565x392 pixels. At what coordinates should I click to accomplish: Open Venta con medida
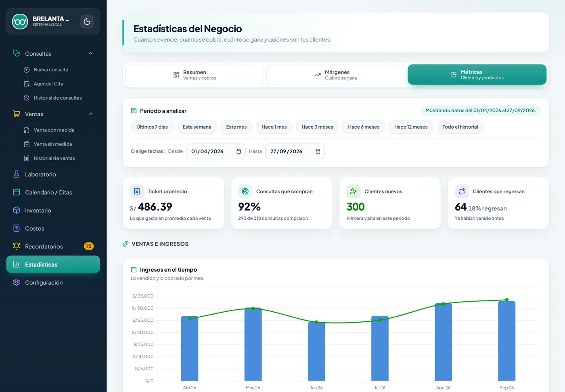[x=54, y=130]
